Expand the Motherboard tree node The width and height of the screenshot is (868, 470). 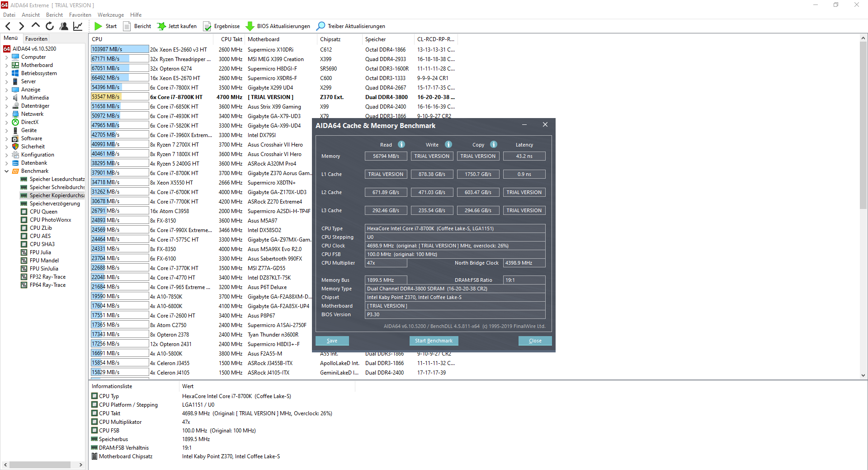[x=6, y=66]
